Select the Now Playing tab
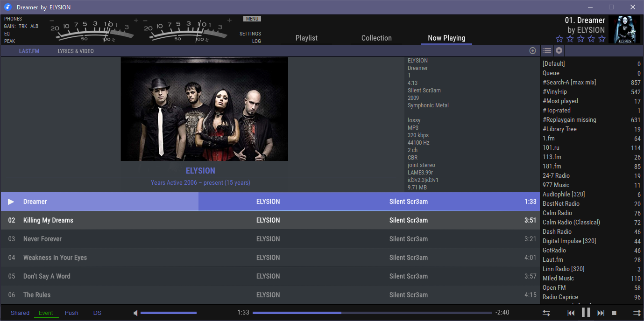644x321 pixels. [x=446, y=38]
